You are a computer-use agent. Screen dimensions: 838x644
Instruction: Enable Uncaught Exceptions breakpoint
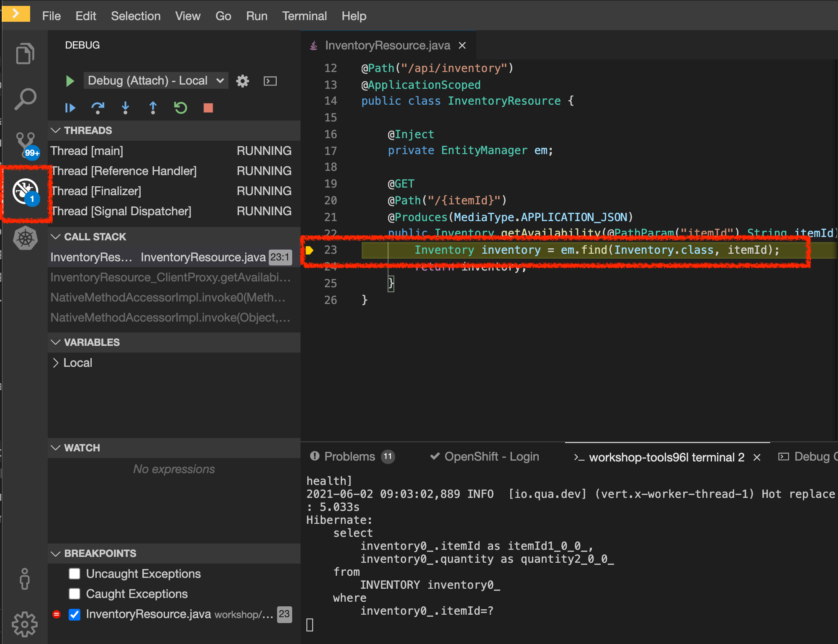pos(75,574)
